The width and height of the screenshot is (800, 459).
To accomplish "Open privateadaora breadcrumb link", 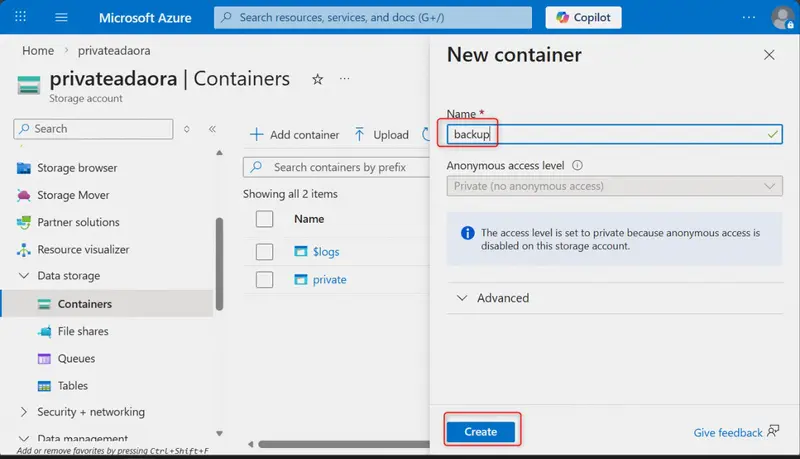I will 114,50.
